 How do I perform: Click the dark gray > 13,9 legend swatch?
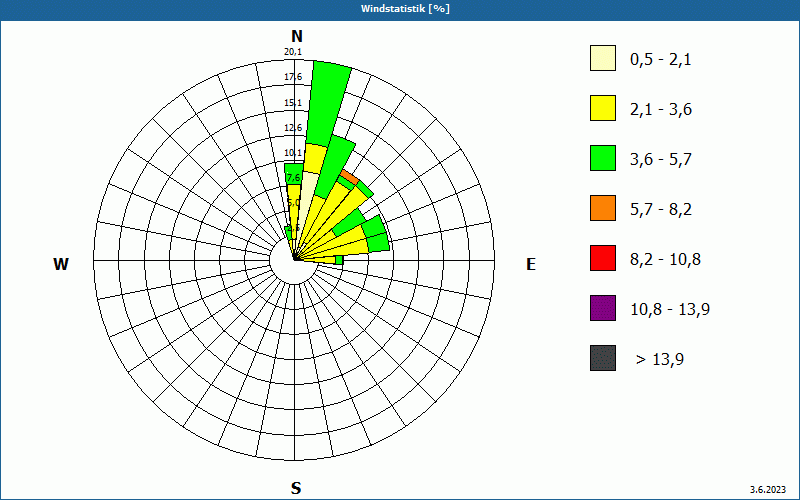coord(603,358)
